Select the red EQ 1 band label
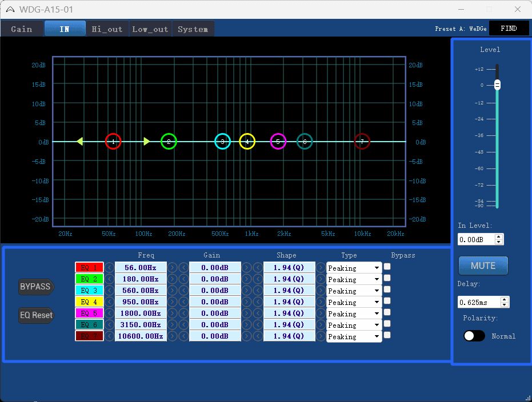 [89, 267]
